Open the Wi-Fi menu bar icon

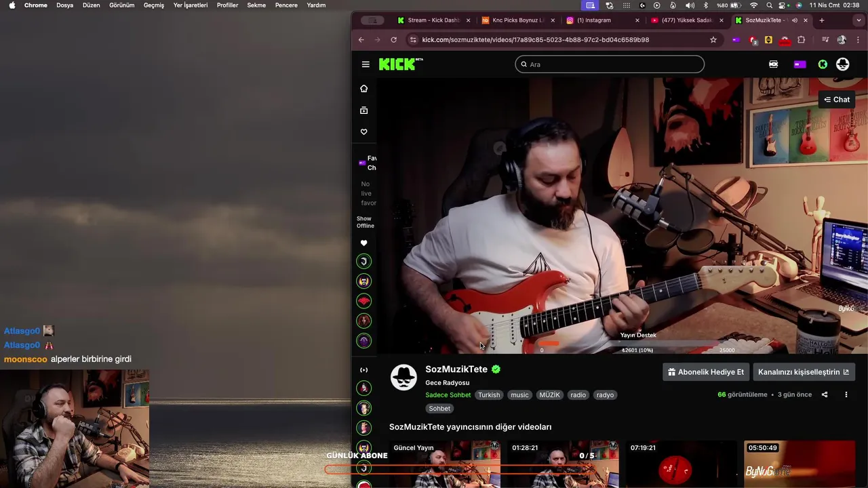coord(753,5)
